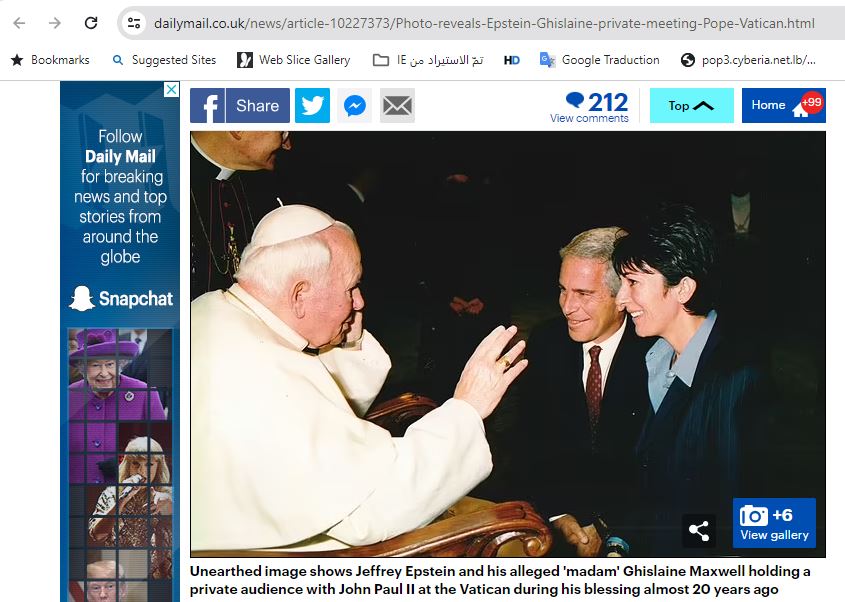
Task: Share article via Twitter icon
Action: [x=312, y=105]
